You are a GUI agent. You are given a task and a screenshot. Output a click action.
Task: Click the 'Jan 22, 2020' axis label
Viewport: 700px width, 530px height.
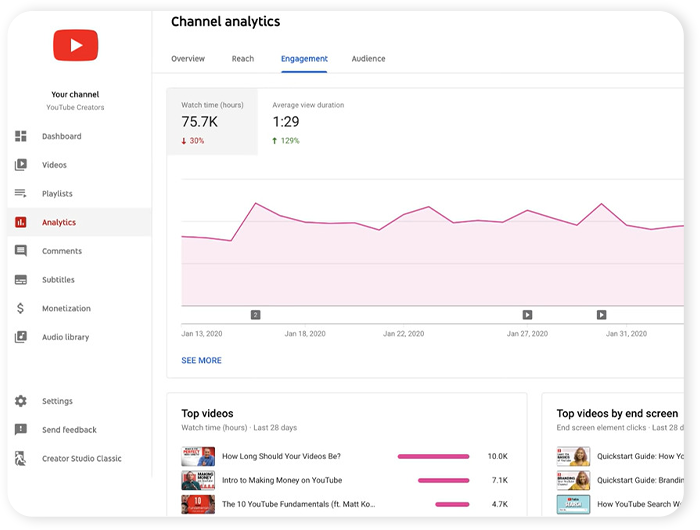[404, 334]
